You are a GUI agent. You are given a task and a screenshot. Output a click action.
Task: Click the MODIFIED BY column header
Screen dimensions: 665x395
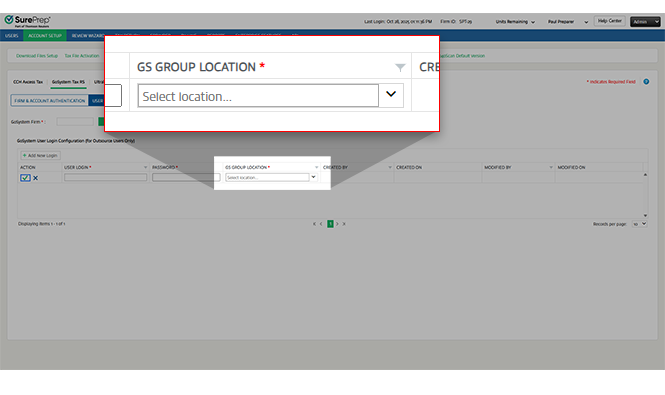point(497,168)
